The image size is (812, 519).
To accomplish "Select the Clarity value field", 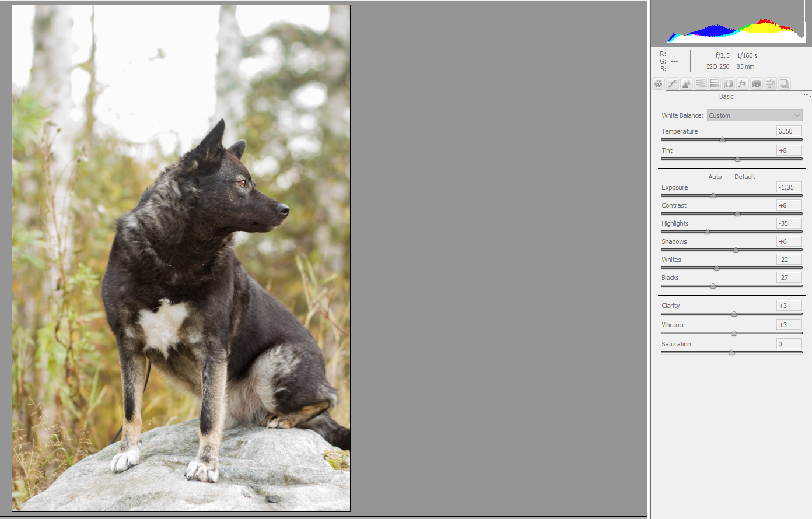I will tap(789, 306).
